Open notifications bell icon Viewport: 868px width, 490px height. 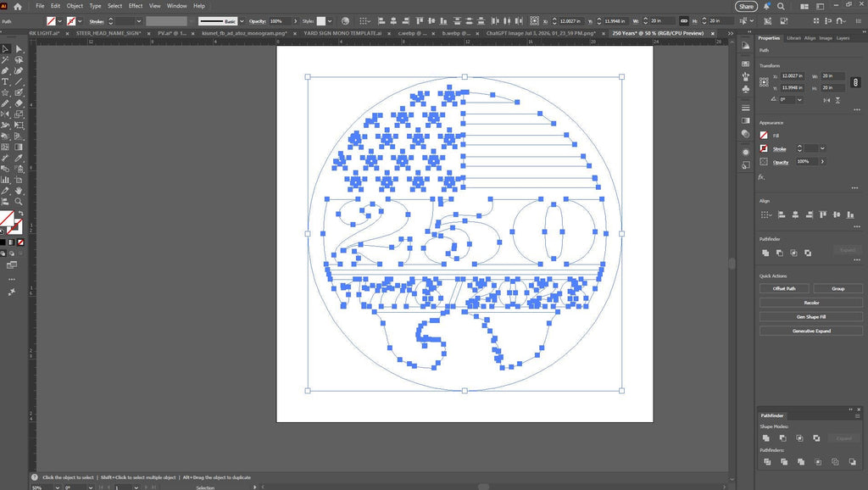[x=766, y=6]
